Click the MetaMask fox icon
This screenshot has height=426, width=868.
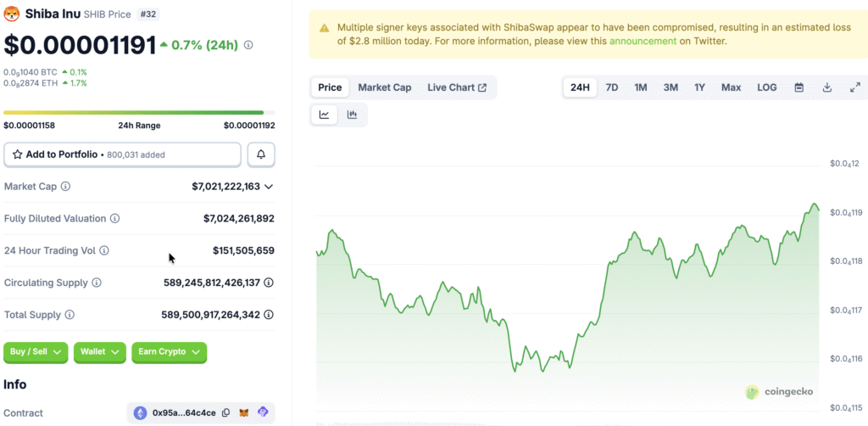coord(244,413)
